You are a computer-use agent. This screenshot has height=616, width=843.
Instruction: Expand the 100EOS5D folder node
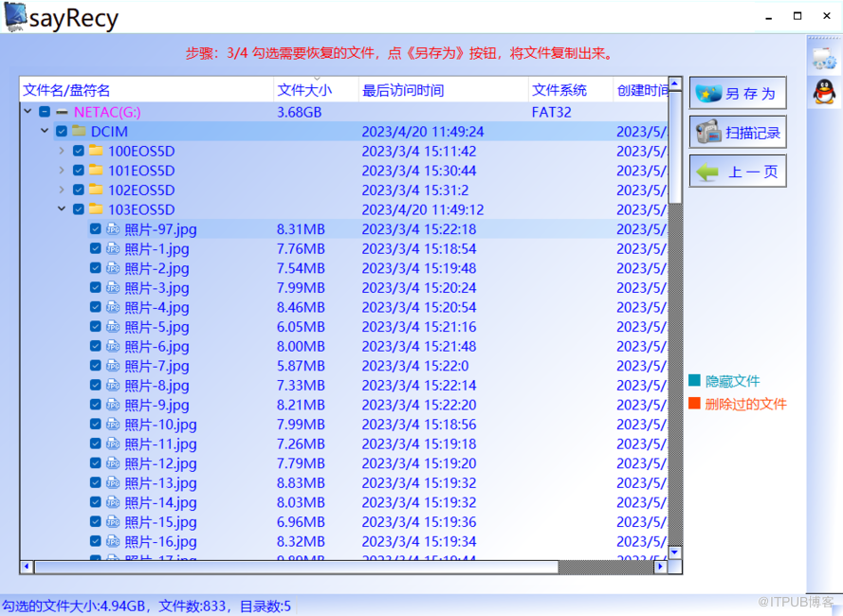click(x=62, y=151)
